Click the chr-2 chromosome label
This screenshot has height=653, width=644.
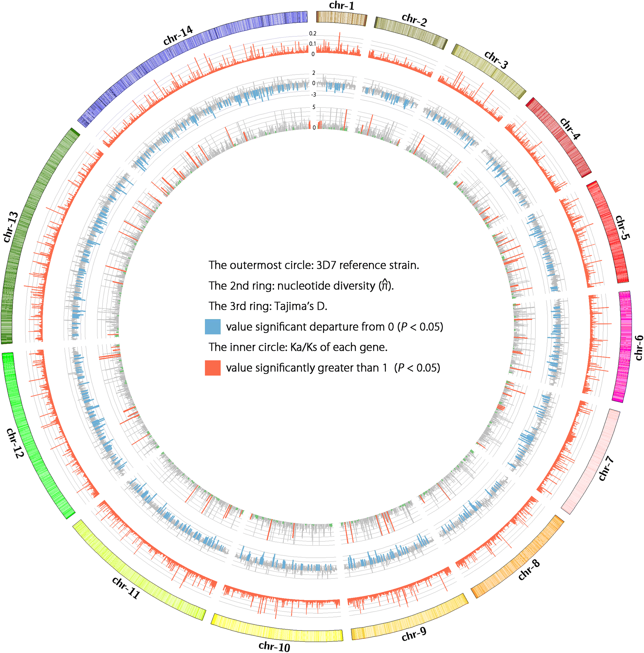pos(414,20)
